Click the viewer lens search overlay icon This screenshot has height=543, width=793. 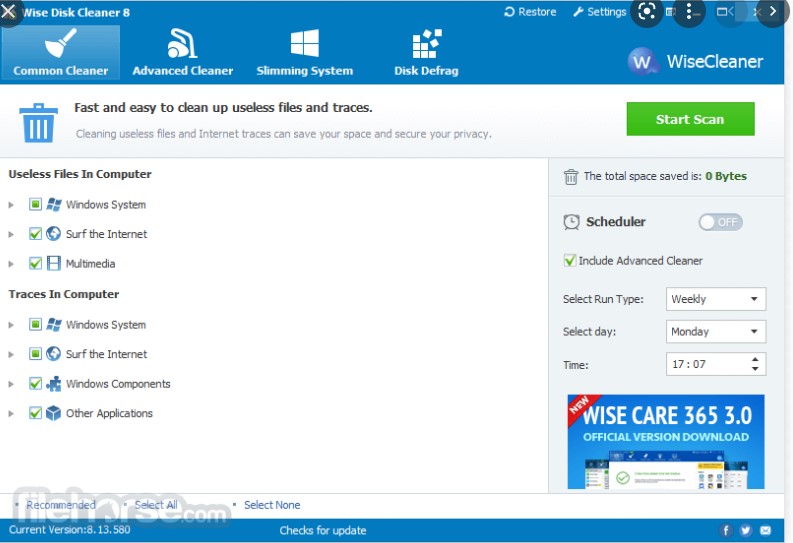[x=647, y=12]
